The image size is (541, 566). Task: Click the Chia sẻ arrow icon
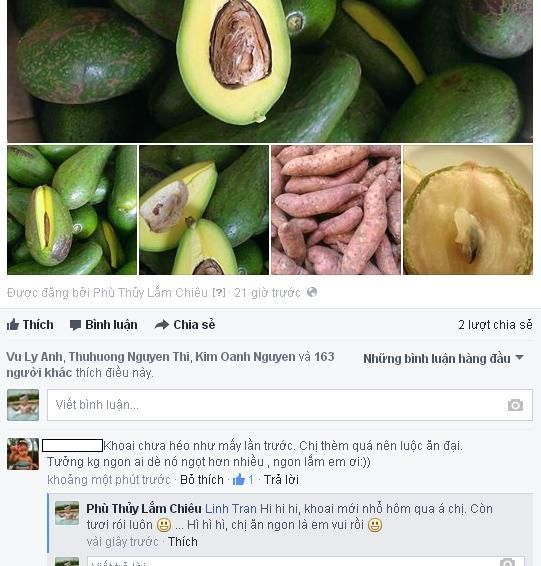(162, 325)
